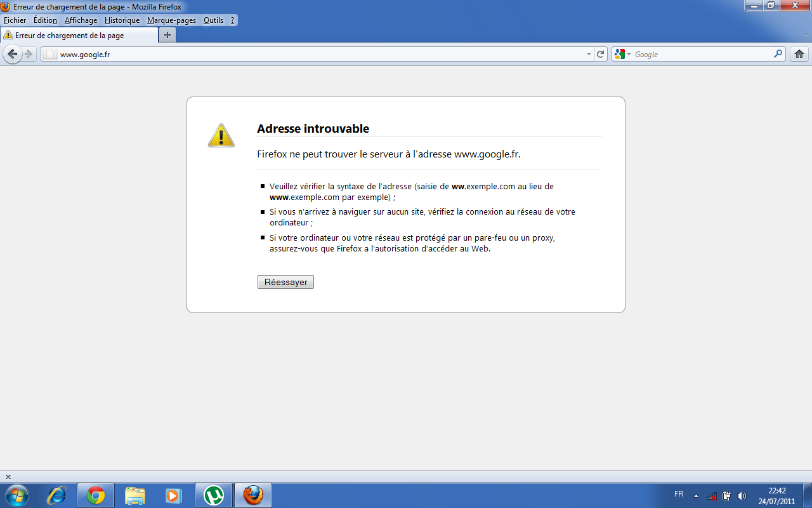
Task: Expand the URL bar history dropdown
Action: [589, 55]
